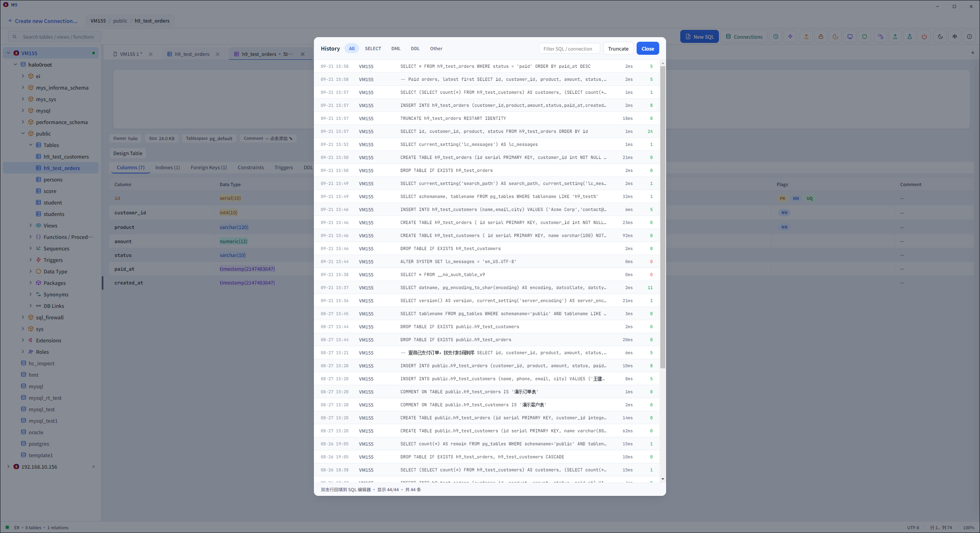The image size is (980, 533).
Task: Select the SELECT history filter
Action: [372, 49]
